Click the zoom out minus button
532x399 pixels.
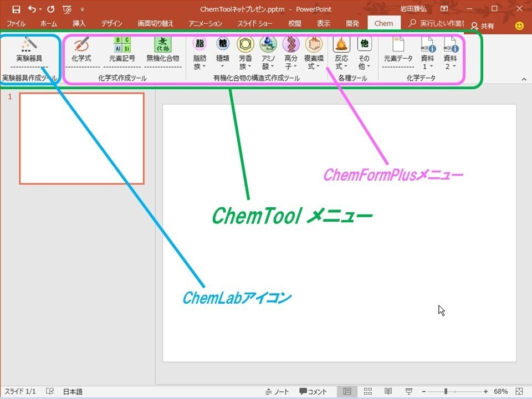coord(424,392)
